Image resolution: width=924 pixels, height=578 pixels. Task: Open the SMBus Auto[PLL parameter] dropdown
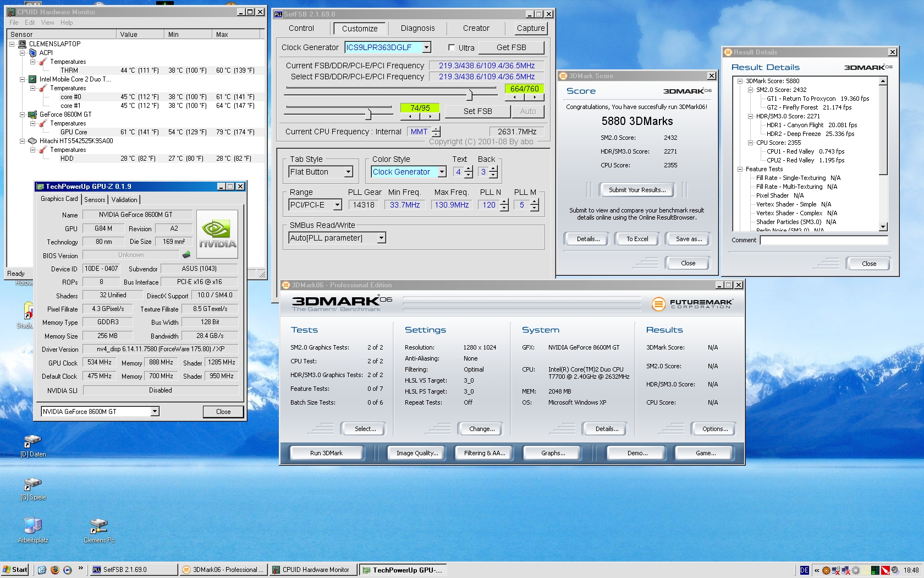381,238
